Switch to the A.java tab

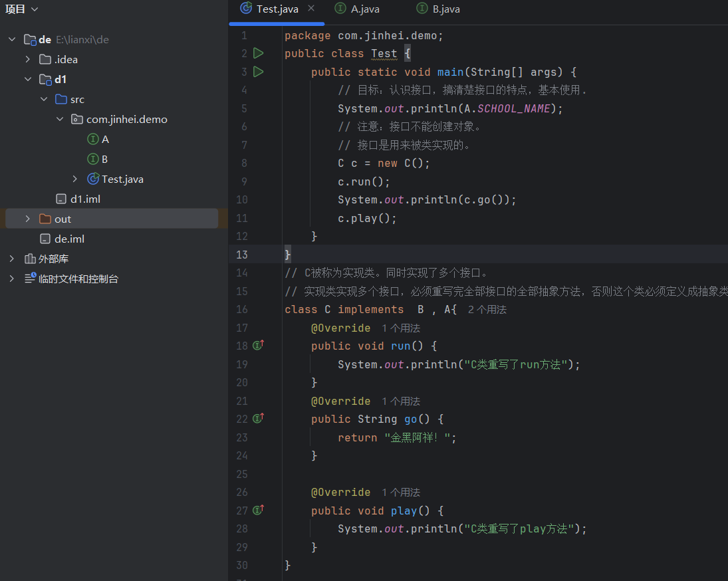pos(365,9)
